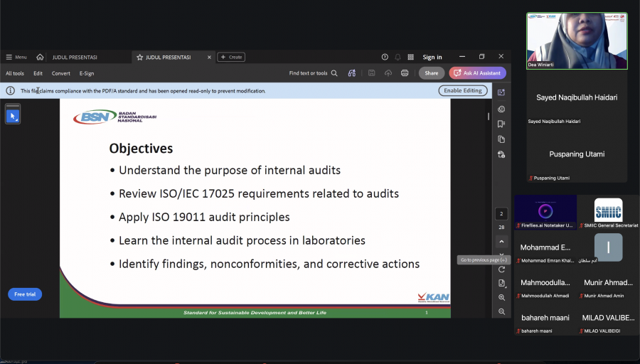Click the print icon in toolbar
The height and width of the screenshot is (364, 640).
[x=405, y=73]
